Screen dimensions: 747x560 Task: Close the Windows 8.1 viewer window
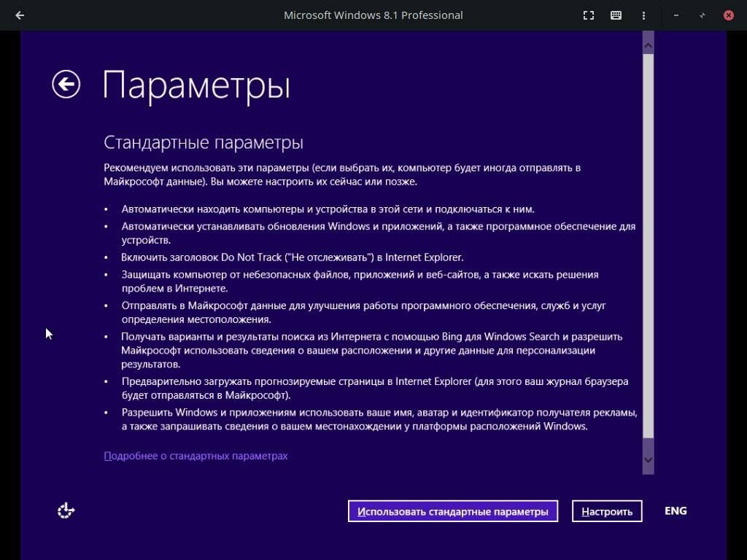click(x=729, y=15)
